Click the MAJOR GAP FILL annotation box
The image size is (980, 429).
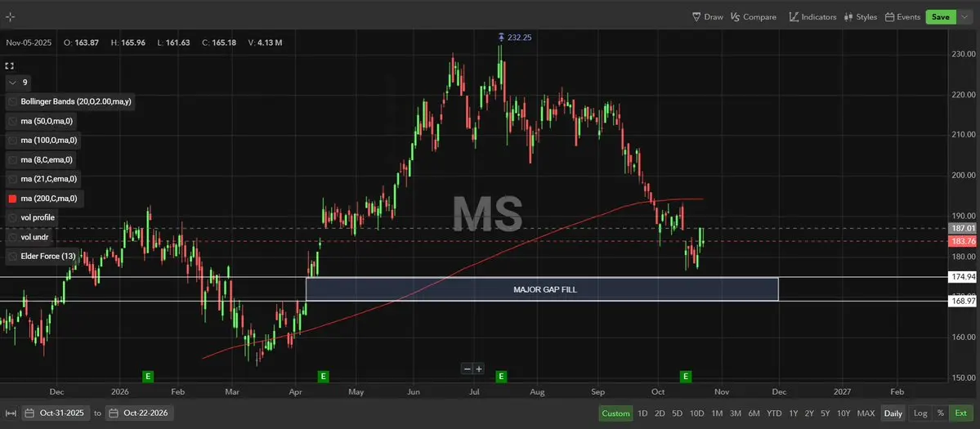click(x=542, y=289)
